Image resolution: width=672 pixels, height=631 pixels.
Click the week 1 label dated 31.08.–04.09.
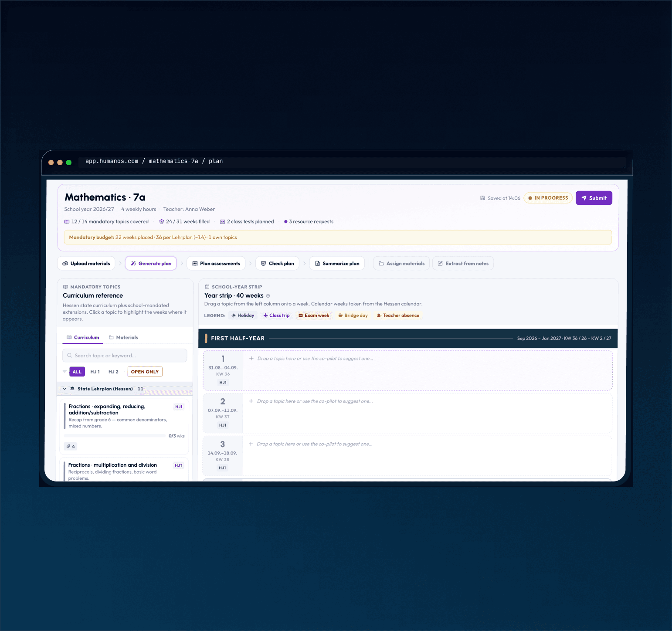tap(223, 370)
